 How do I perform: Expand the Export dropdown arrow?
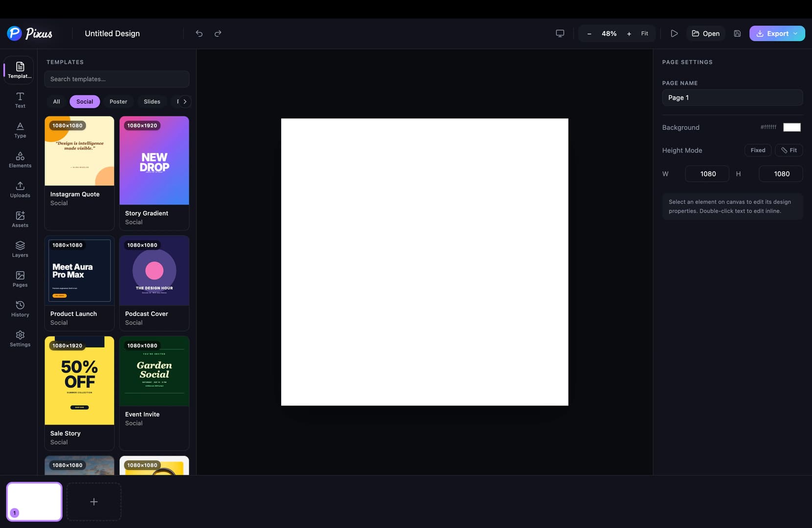pos(795,33)
